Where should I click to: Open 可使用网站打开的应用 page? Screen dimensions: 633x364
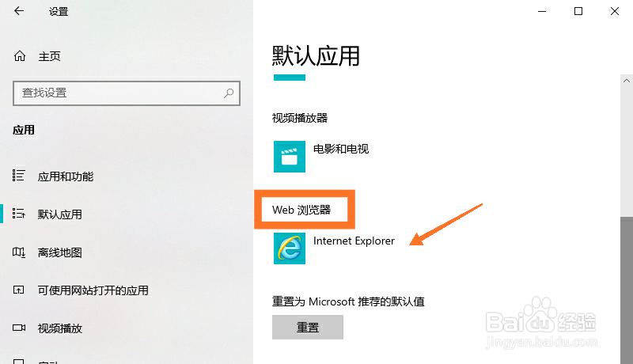(x=93, y=290)
